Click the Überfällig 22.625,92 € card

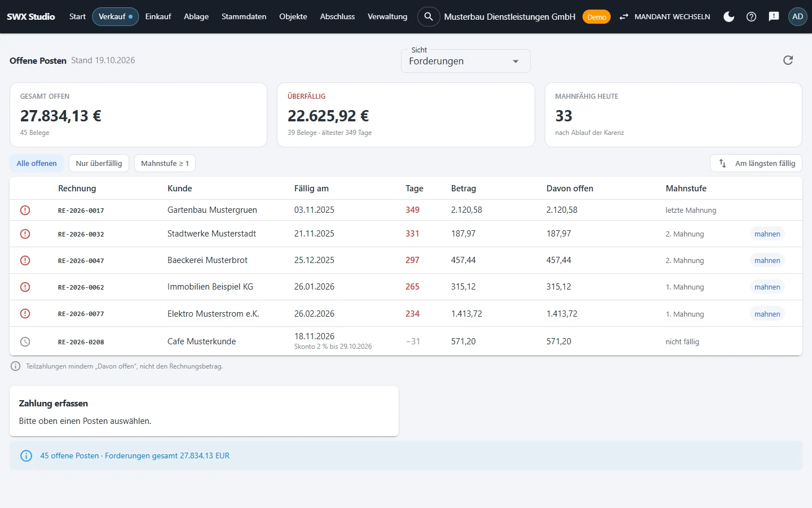406,115
